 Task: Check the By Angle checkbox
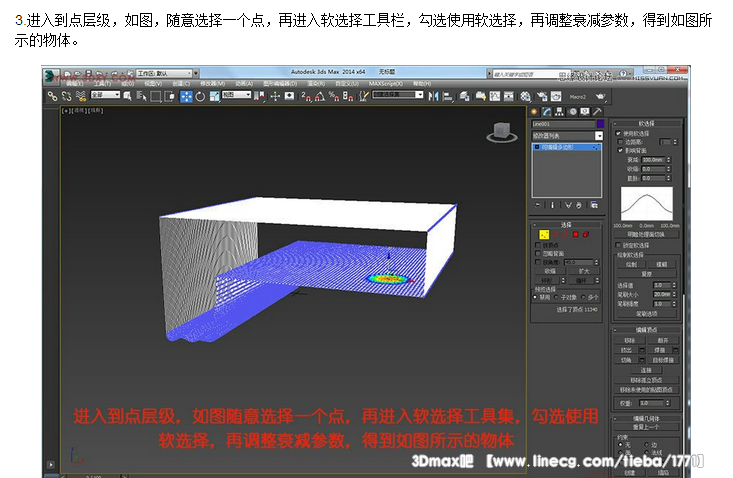pos(538,262)
